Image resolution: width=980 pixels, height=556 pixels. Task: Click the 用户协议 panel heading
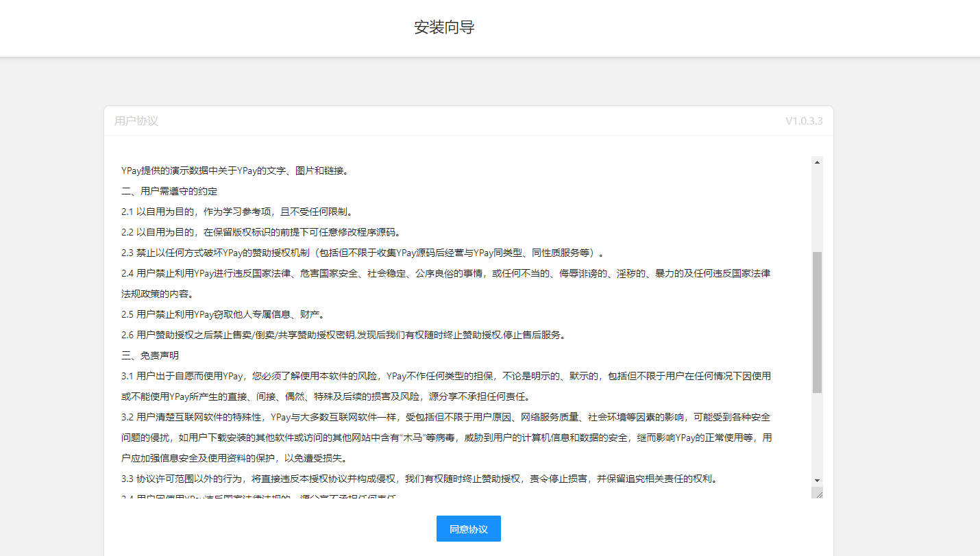coord(136,121)
